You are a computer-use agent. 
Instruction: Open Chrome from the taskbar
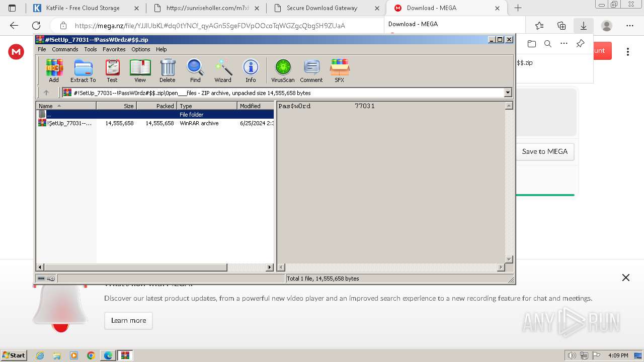[91, 355]
